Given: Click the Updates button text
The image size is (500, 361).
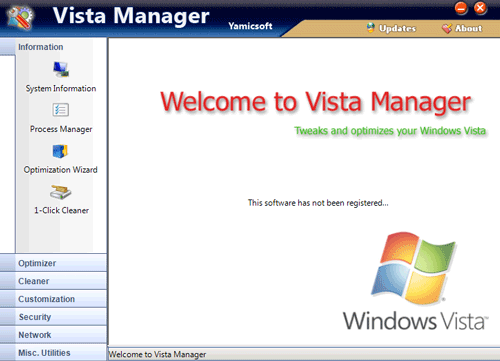Looking at the screenshot, I should tap(397, 29).
